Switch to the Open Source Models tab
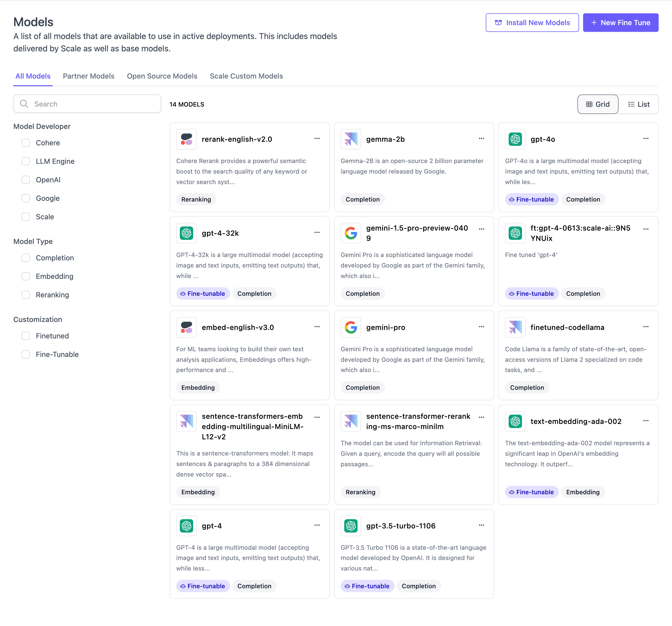672x626 pixels. tap(162, 76)
